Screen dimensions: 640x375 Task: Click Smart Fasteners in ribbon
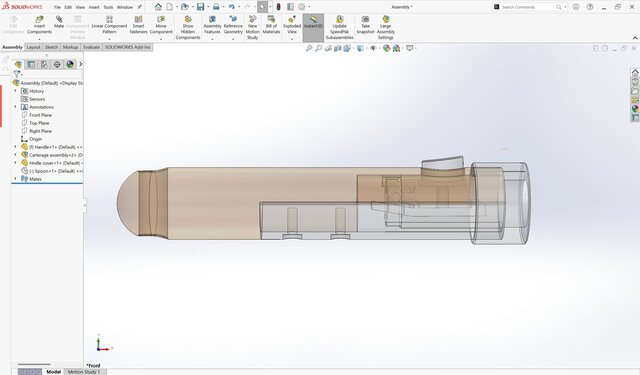pos(138,25)
